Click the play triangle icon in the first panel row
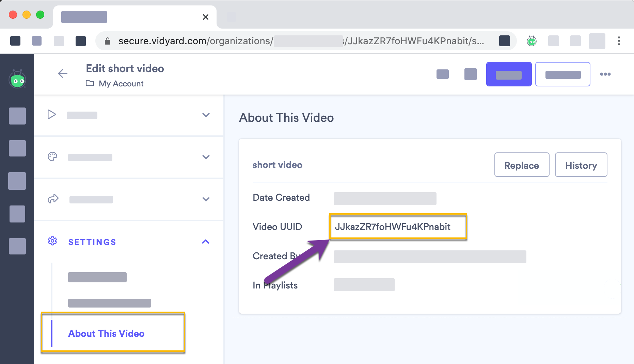The image size is (634, 364). pos(52,114)
